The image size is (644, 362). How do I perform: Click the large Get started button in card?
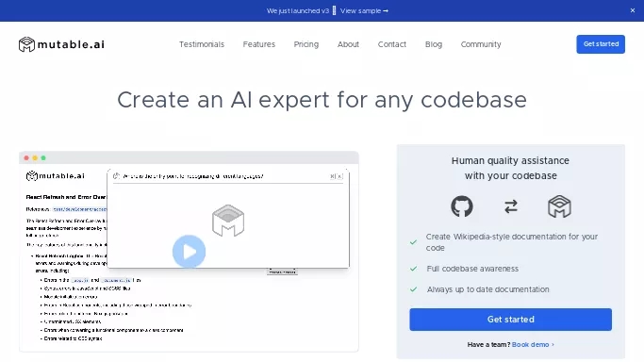coord(510,320)
